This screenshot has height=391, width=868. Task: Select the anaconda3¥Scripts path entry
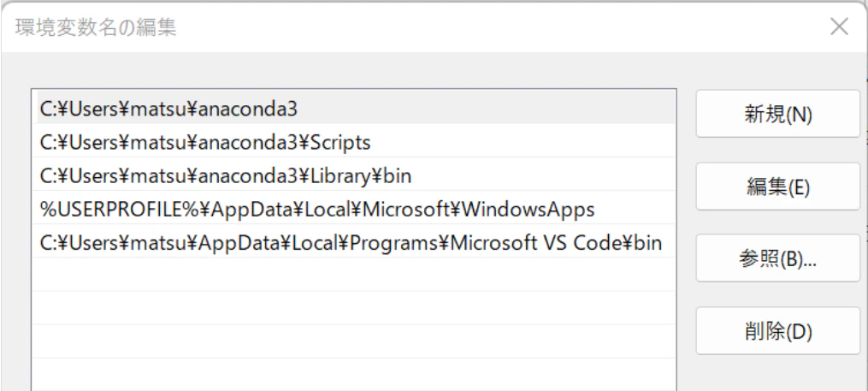(353, 142)
